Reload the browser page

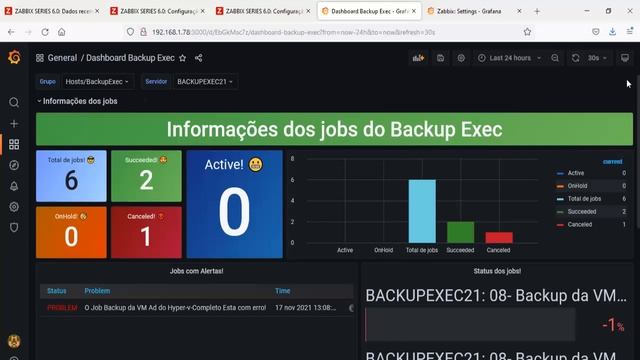[45, 32]
